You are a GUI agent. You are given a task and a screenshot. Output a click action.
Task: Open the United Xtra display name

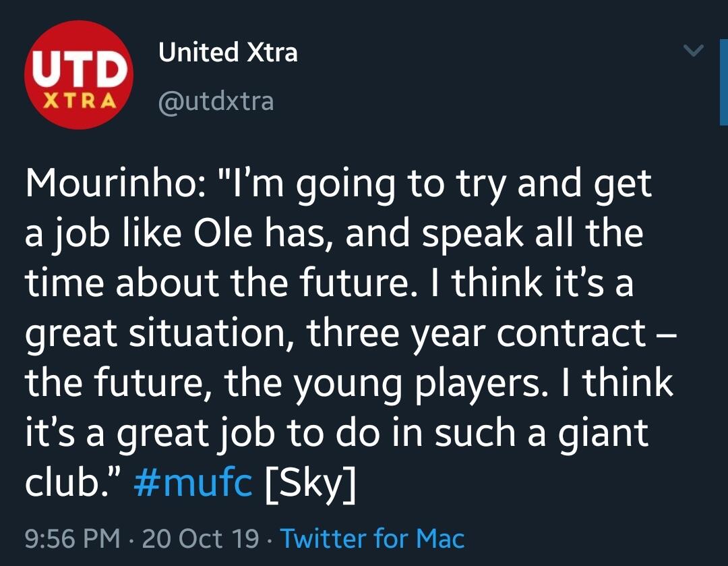coord(228,53)
